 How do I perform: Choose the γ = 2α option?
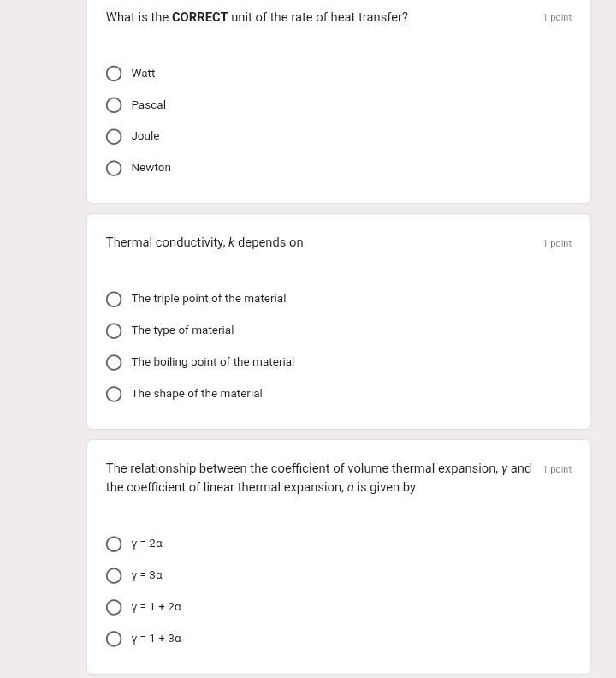114,544
